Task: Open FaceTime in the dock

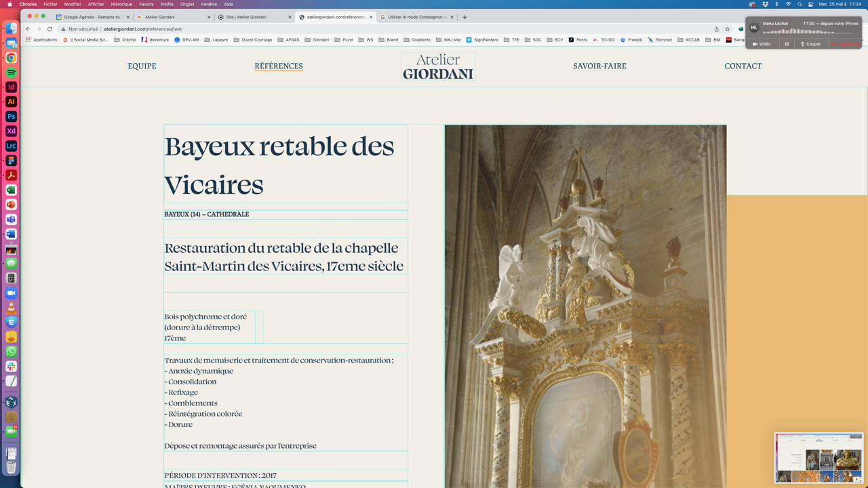Action: click(x=11, y=431)
